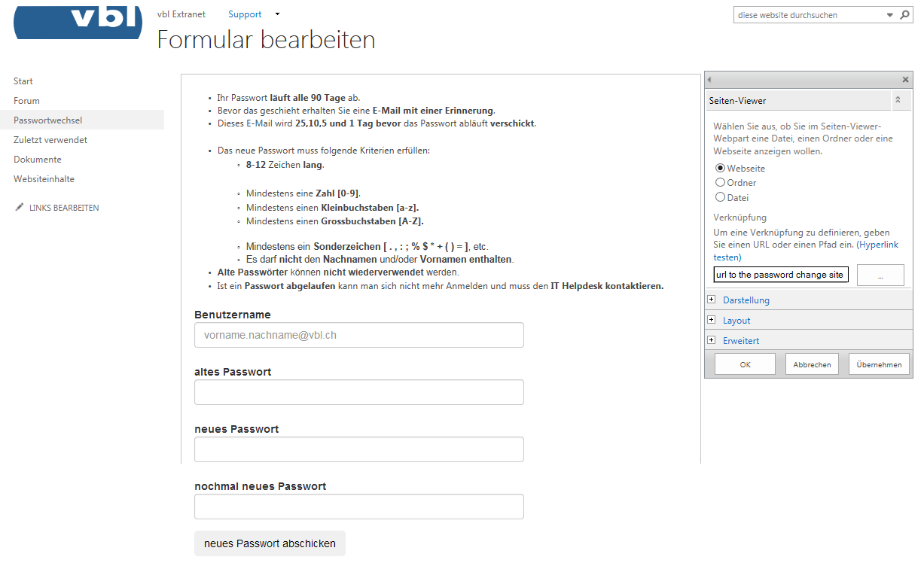Click the Links bearbeiten link
Screen dimensions: 924x563
tap(64, 208)
